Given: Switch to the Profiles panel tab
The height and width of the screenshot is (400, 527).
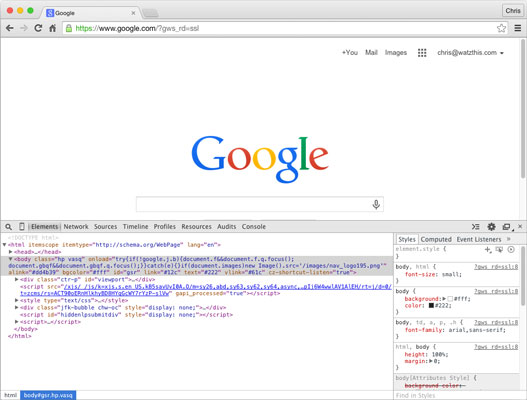Looking at the screenshot, I should click(165, 227).
